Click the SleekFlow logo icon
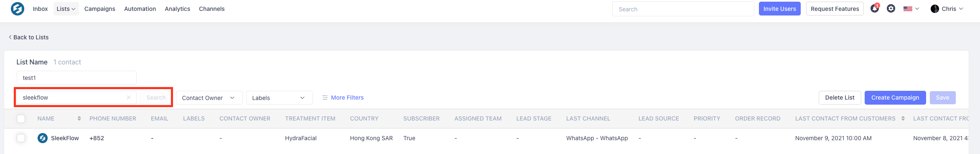The width and height of the screenshot is (980, 154). click(18, 9)
